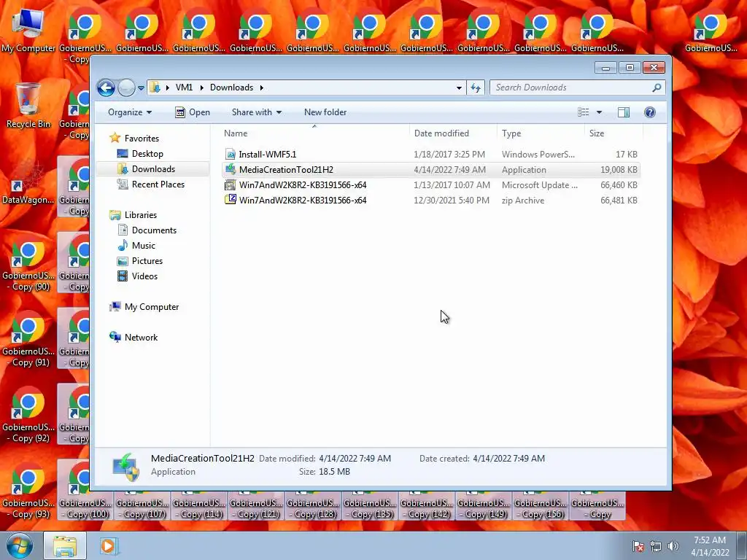747x560 pixels.
Task: Select the MediaCreationTool21H2 application icon
Action: (x=231, y=169)
